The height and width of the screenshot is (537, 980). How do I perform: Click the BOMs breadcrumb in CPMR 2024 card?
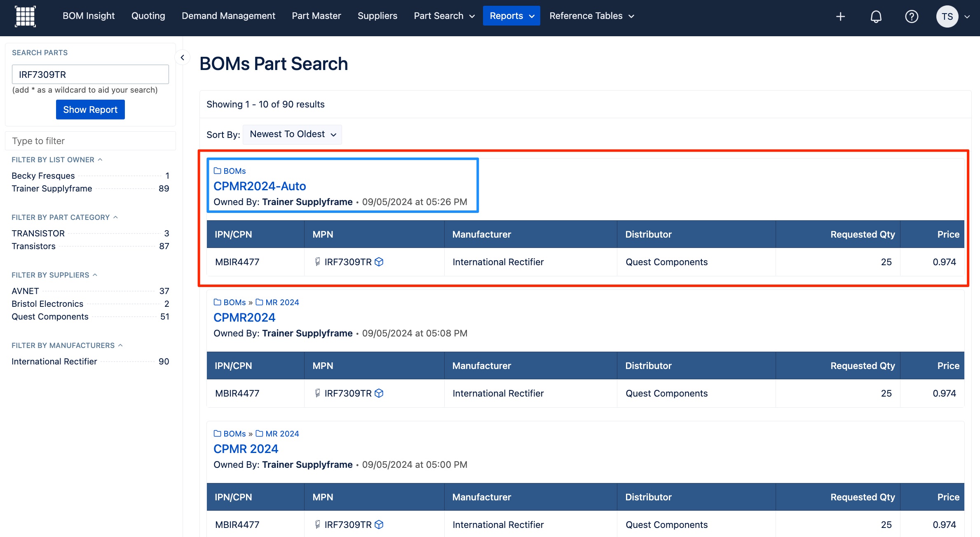(x=234, y=434)
